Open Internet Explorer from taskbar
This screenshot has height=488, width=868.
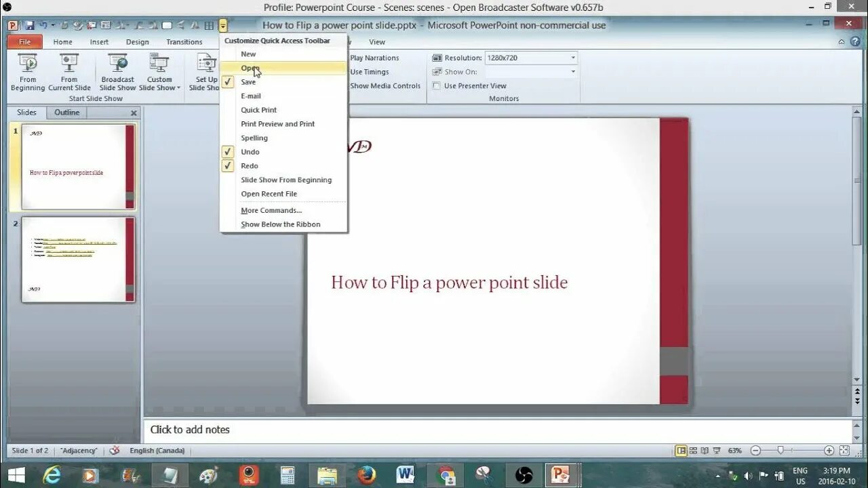point(52,475)
